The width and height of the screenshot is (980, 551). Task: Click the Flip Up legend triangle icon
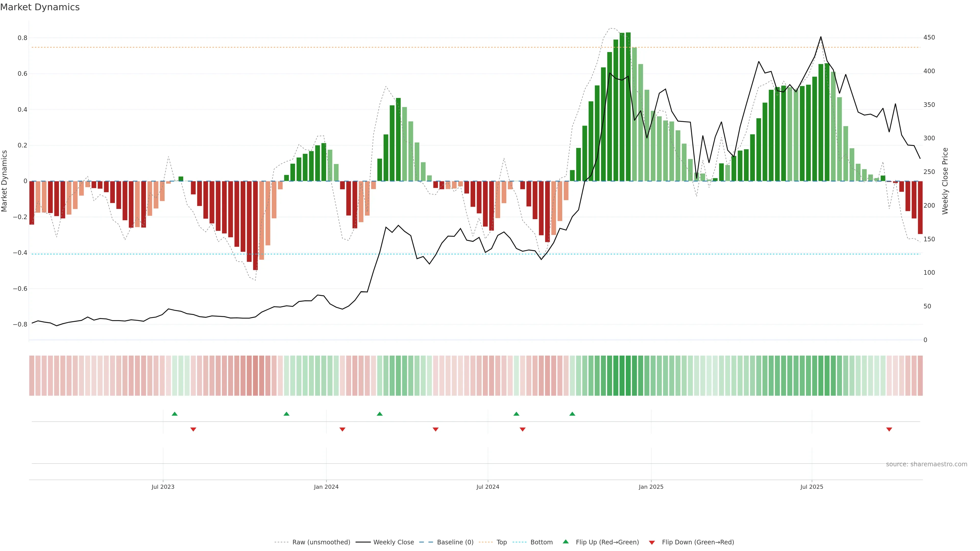tap(566, 542)
